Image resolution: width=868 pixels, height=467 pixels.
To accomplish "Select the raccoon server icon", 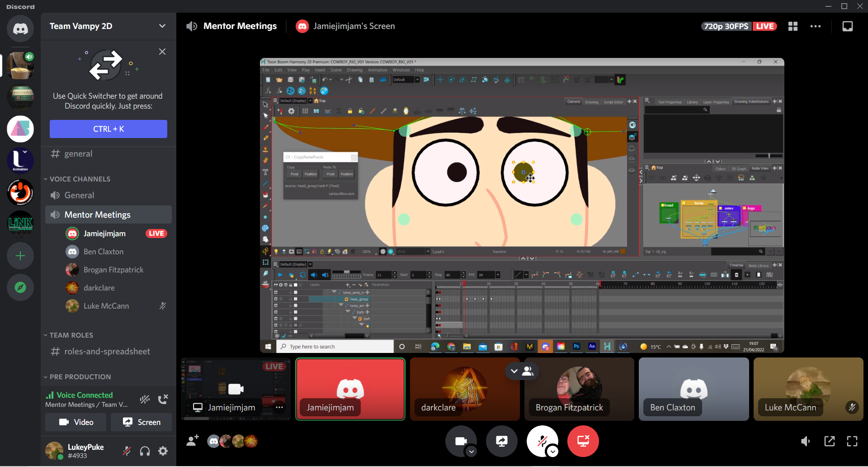I will pyautogui.click(x=20, y=97).
